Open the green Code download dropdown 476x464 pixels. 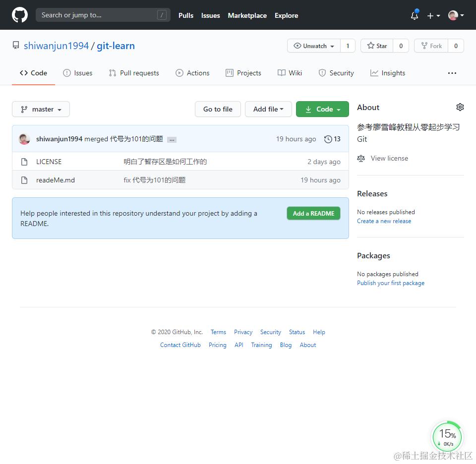pos(322,109)
